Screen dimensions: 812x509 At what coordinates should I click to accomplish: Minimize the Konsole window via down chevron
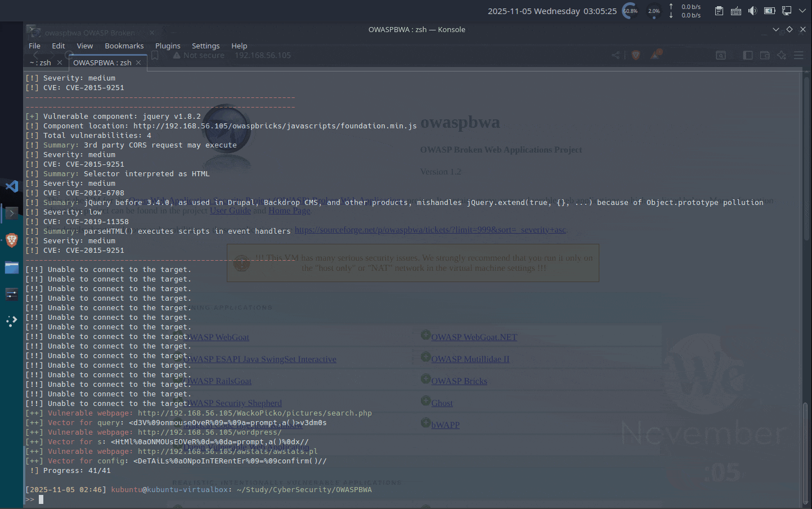776,29
